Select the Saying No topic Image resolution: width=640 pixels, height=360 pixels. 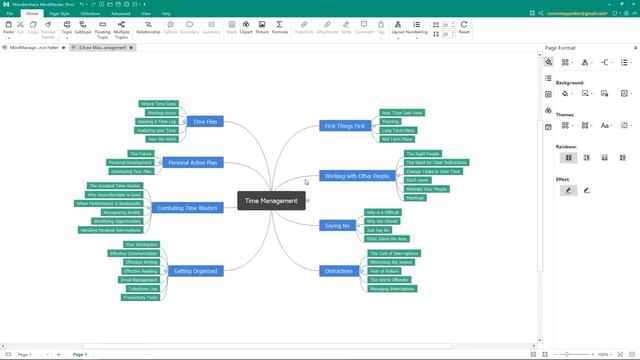tap(337, 226)
